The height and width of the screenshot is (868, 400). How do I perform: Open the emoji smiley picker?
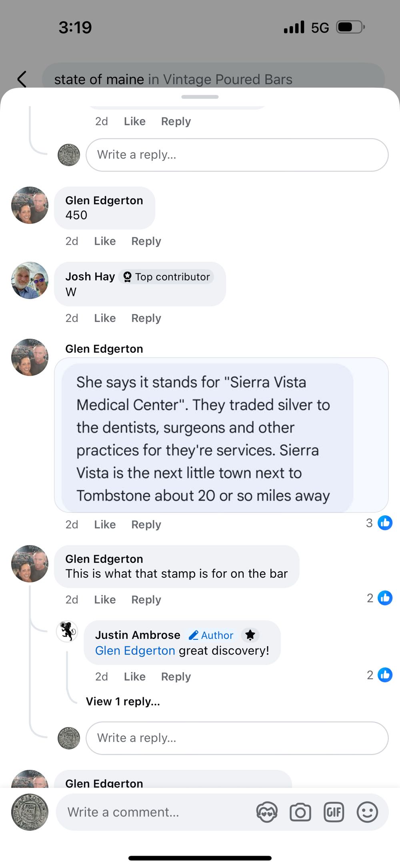coord(367,812)
